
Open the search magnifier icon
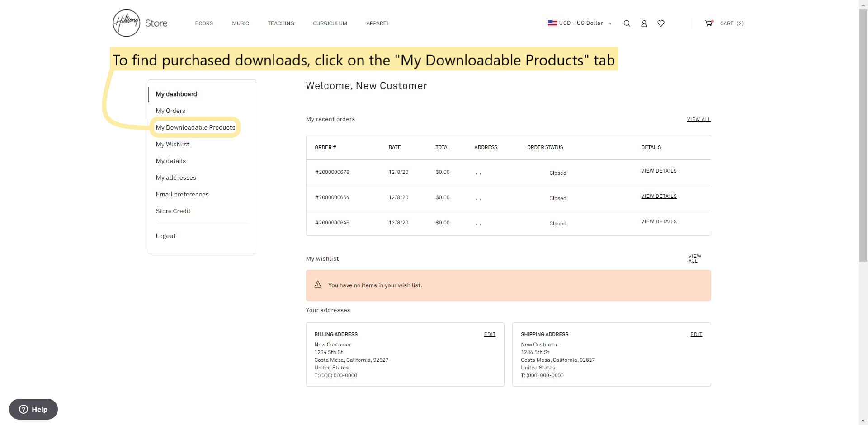[x=627, y=23]
